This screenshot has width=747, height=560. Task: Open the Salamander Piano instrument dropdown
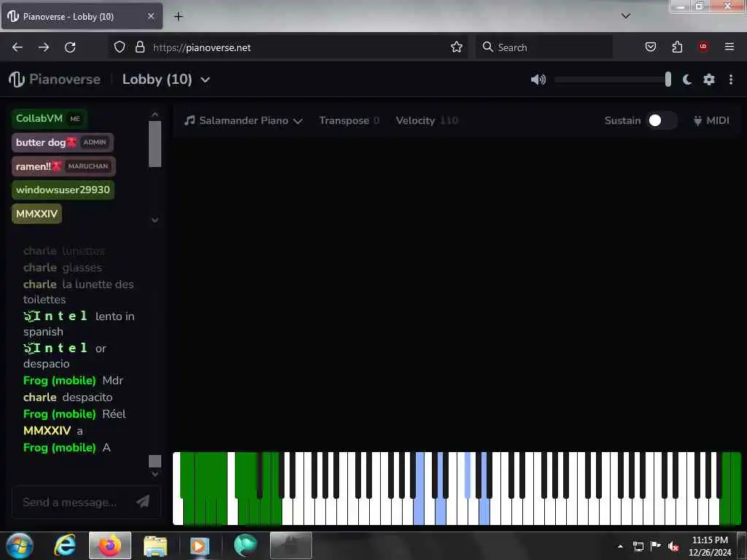pyautogui.click(x=244, y=120)
